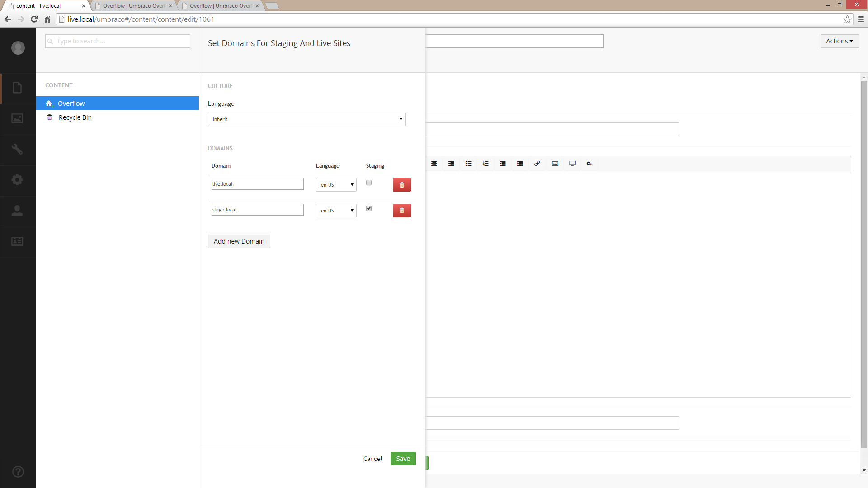Click the browser forward arrow
This screenshot has height=488, width=868.
tap(21, 19)
